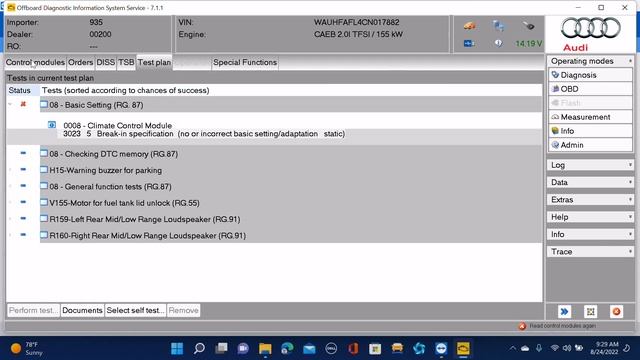Click the blue diagnostic interface connector icon
This screenshot has height=360, width=640.
point(469,43)
